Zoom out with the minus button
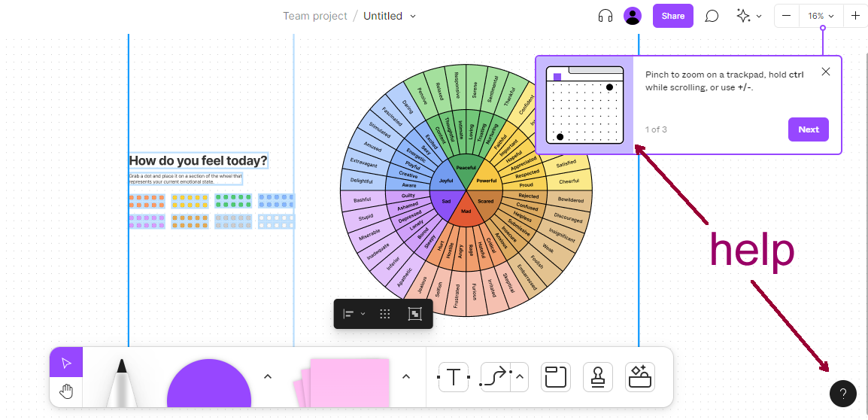 click(786, 16)
